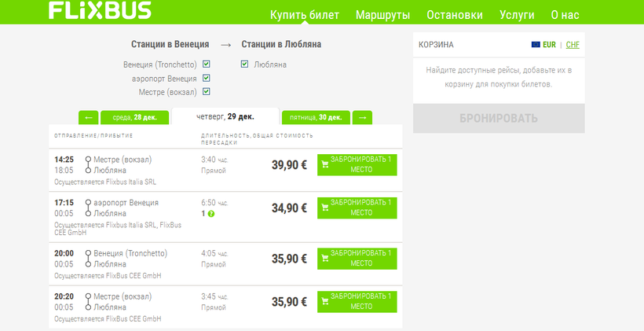
Task: Open the Остановки menu item
Action: [455, 14]
